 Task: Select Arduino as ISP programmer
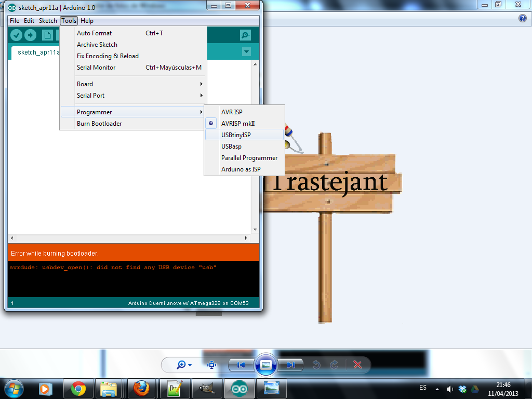[x=244, y=169]
